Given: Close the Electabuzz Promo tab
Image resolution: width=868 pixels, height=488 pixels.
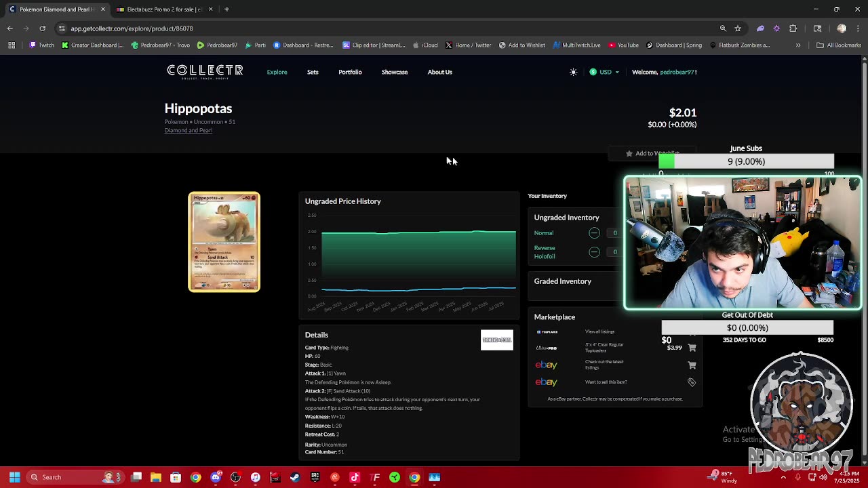Looking at the screenshot, I should (210, 9).
